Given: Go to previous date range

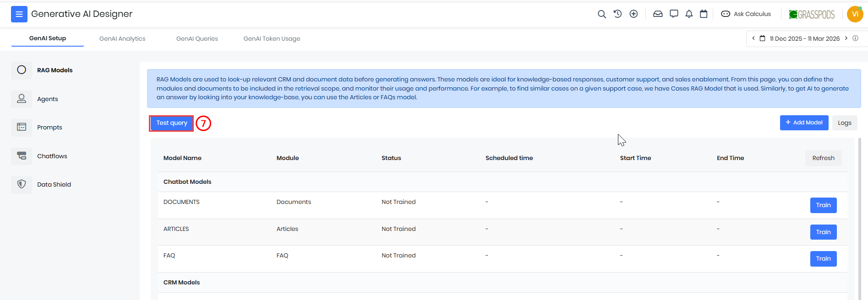Looking at the screenshot, I should point(753,38).
